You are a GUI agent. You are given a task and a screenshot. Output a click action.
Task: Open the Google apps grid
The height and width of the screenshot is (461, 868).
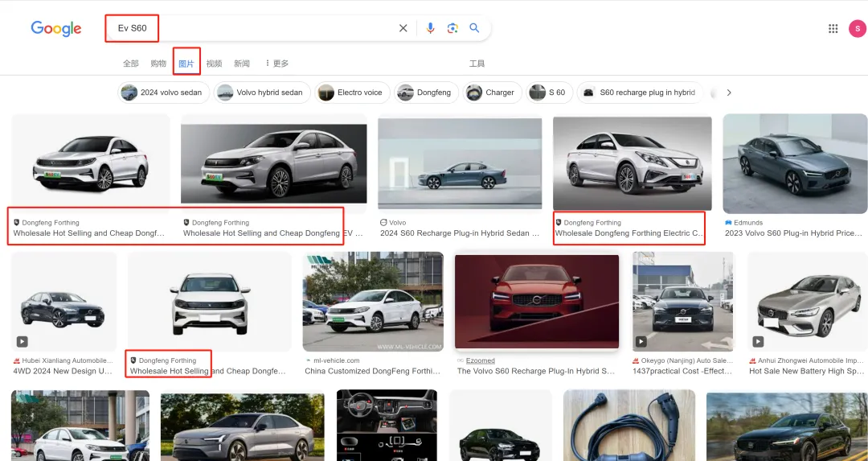coord(833,28)
